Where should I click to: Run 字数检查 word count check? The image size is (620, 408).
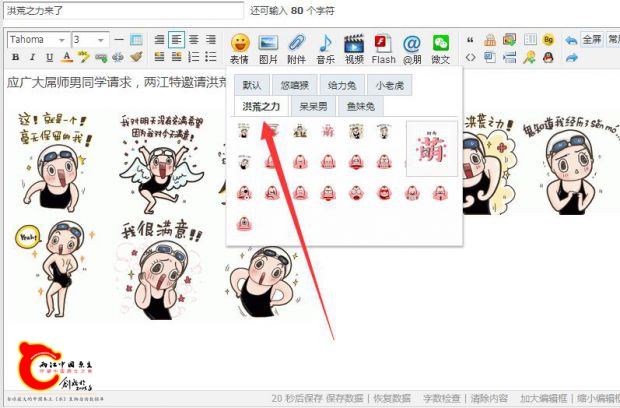442,398
